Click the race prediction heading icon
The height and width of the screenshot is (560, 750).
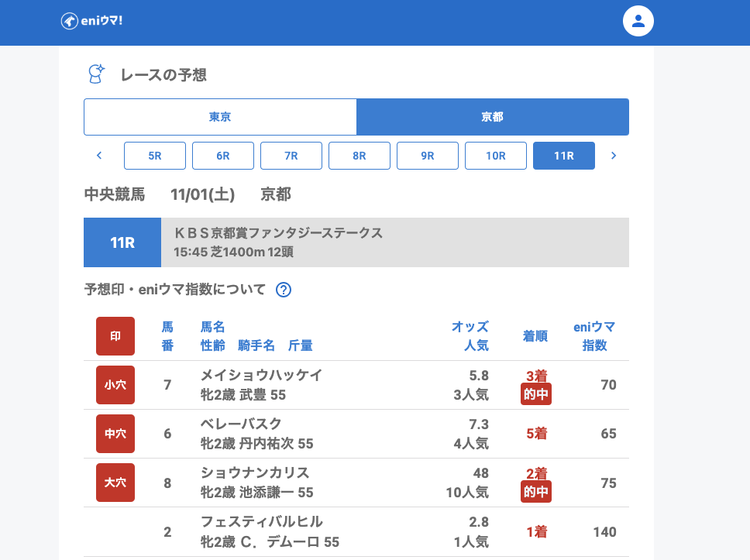95,74
